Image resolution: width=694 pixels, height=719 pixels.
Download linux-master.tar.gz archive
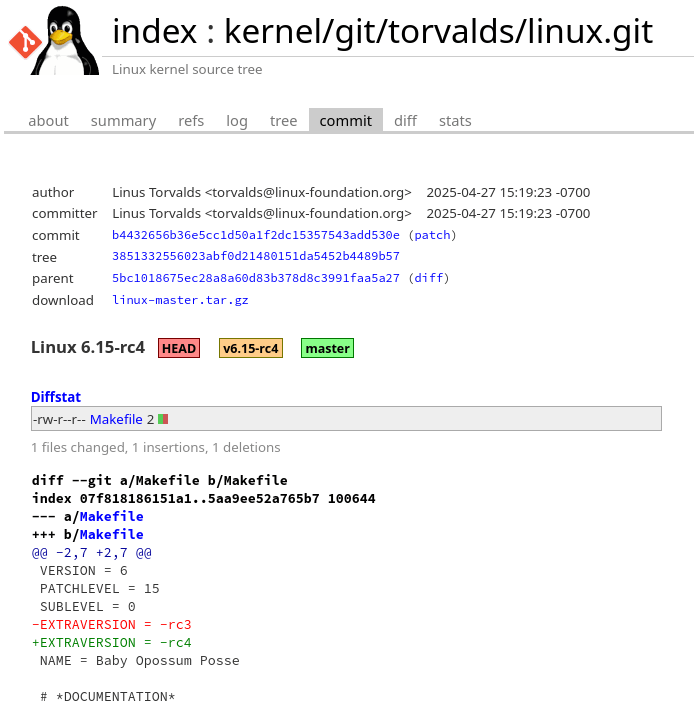pyautogui.click(x=180, y=300)
